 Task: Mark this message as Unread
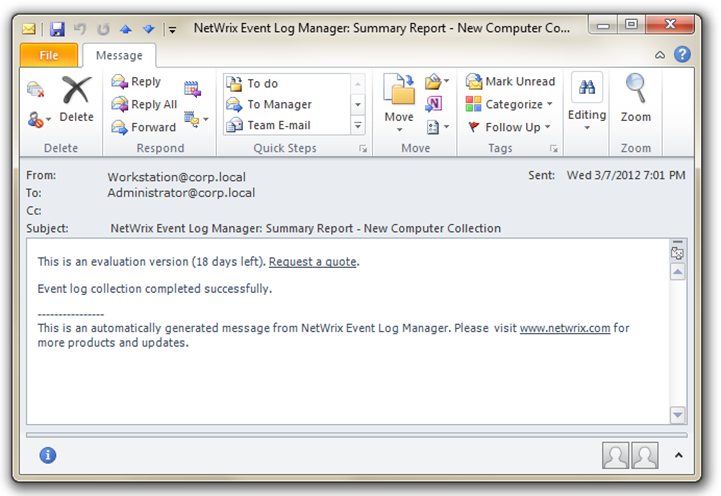tap(510, 82)
